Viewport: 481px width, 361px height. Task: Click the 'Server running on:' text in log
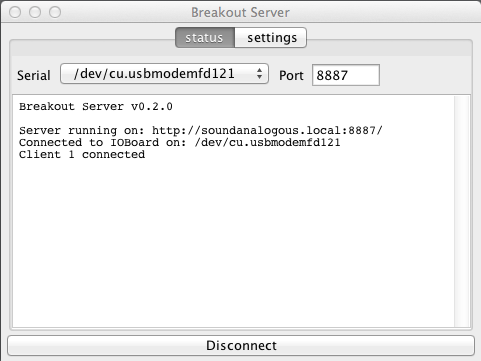(81, 130)
